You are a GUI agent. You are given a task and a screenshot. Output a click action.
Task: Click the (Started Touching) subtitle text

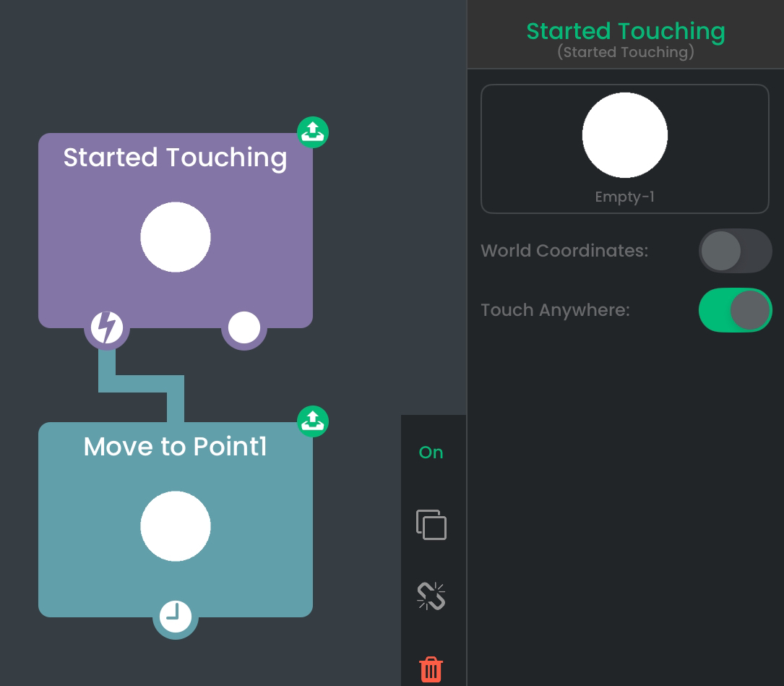(625, 52)
